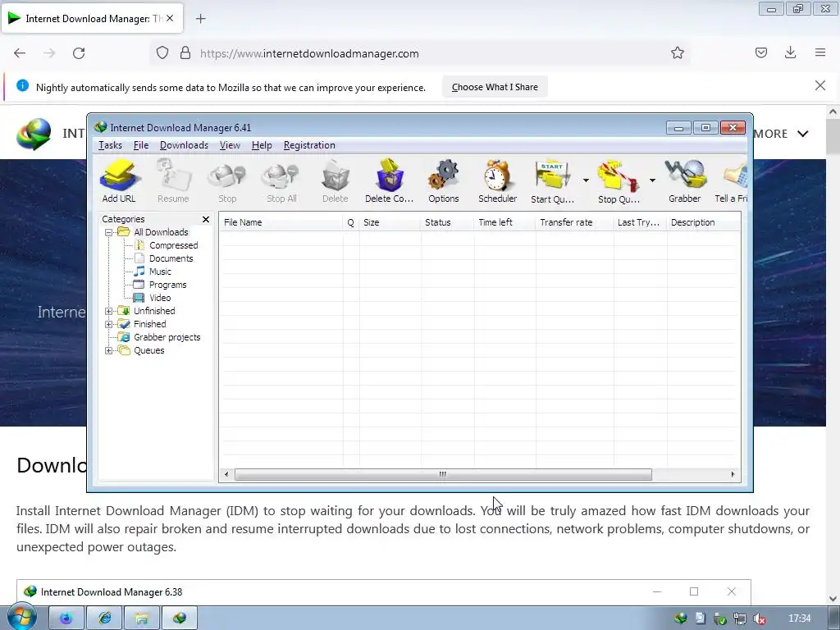This screenshot has height=630, width=840.
Task: Expand the Finished tree node
Action: (x=109, y=324)
